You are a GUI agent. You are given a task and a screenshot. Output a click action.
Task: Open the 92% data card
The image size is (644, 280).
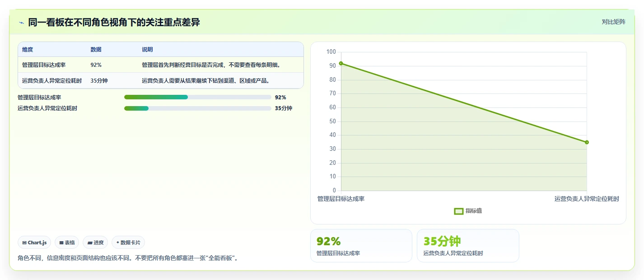tap(361, 246)
